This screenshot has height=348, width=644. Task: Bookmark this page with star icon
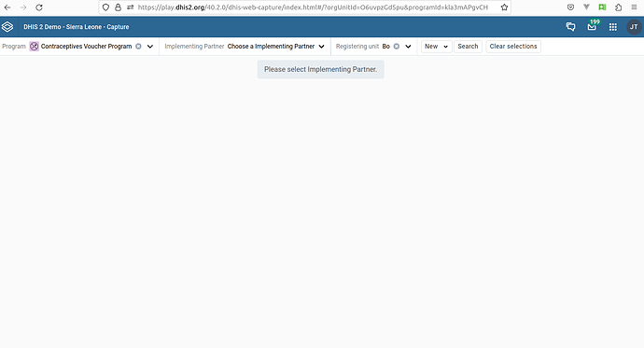(x=504, y=7)
